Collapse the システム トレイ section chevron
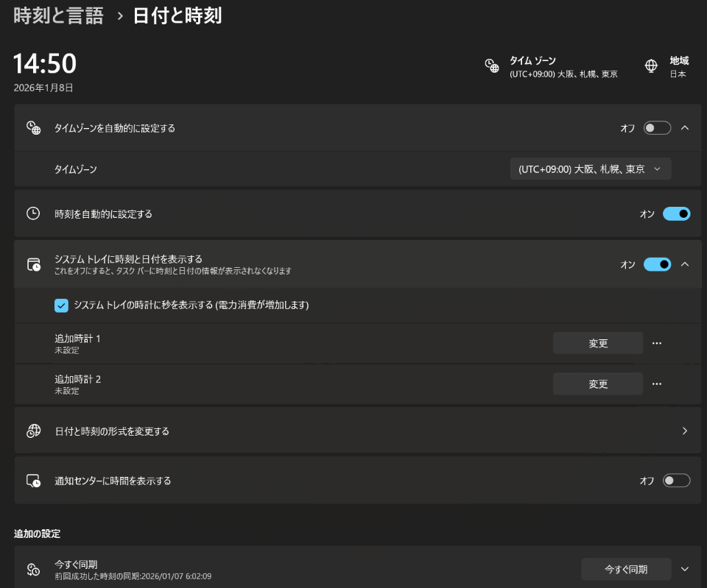This screenshot has height=588, width=707. tap(685, 264)
